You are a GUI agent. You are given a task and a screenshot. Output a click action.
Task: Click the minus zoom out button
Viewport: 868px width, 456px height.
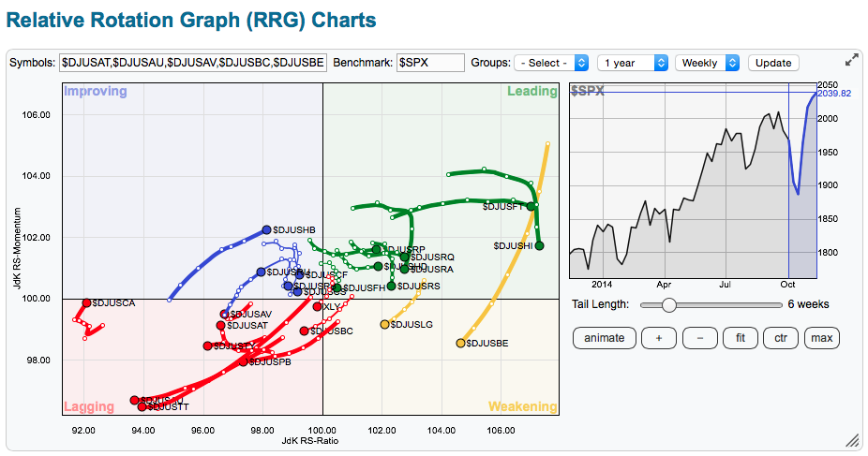pos(699,337)
